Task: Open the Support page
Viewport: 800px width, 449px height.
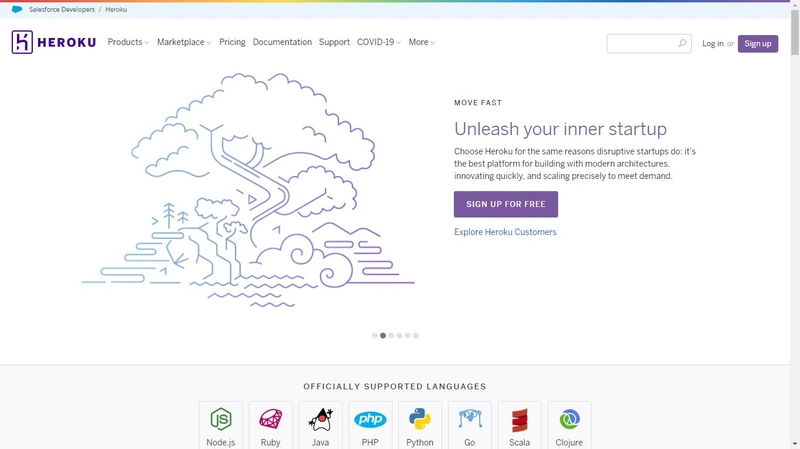Action: tap(334, 42)
